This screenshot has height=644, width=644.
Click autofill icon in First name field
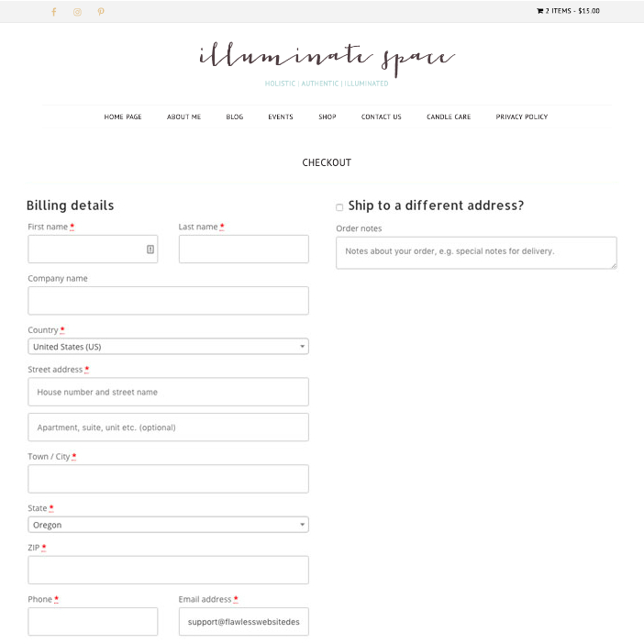pos(150,249)
